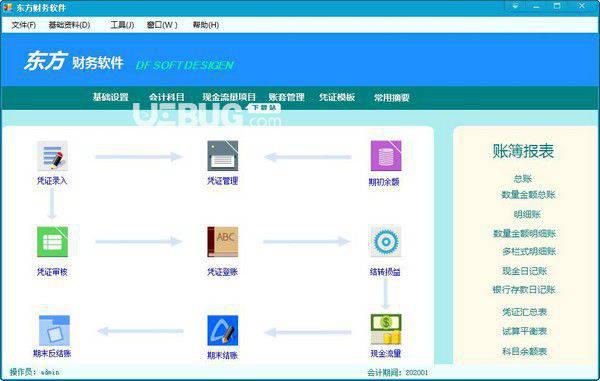Open the 凭证汇总表 report link
Screen dimensions: 600x381
tap(525, 312)
